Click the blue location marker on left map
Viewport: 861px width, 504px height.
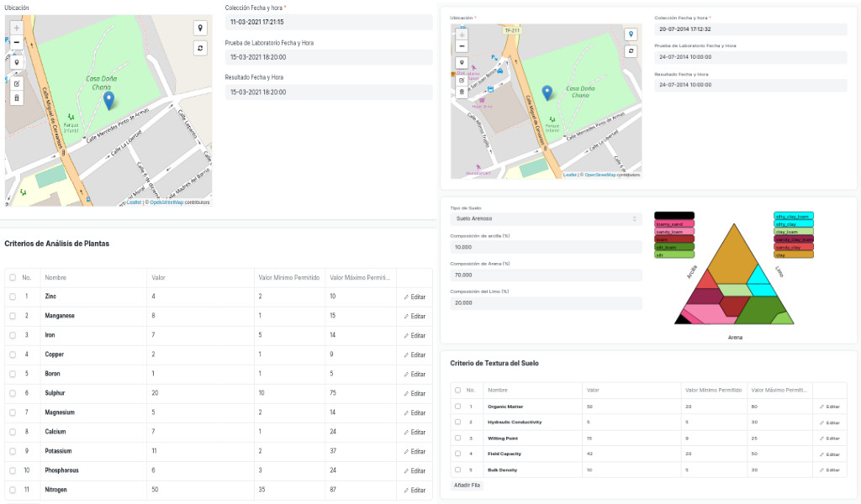point(108,100)
